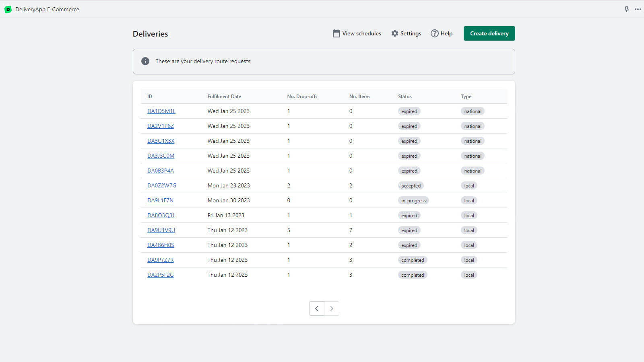Viewport: 644px width, 362px height.
Task: Open delivery DA9P7Z7R
Action: tap(161, 260)
